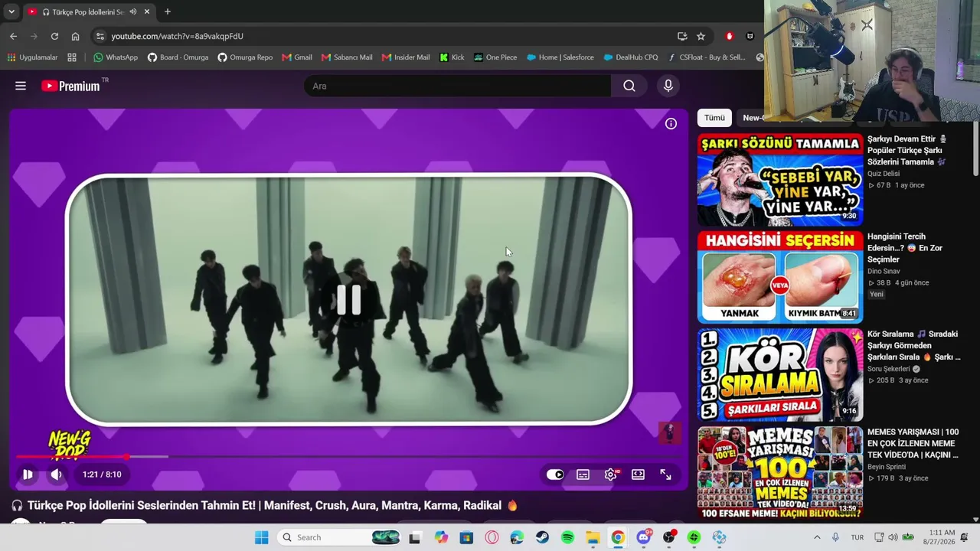Open the 'DealHub CPQ' bookmark

tap(631, 57)
